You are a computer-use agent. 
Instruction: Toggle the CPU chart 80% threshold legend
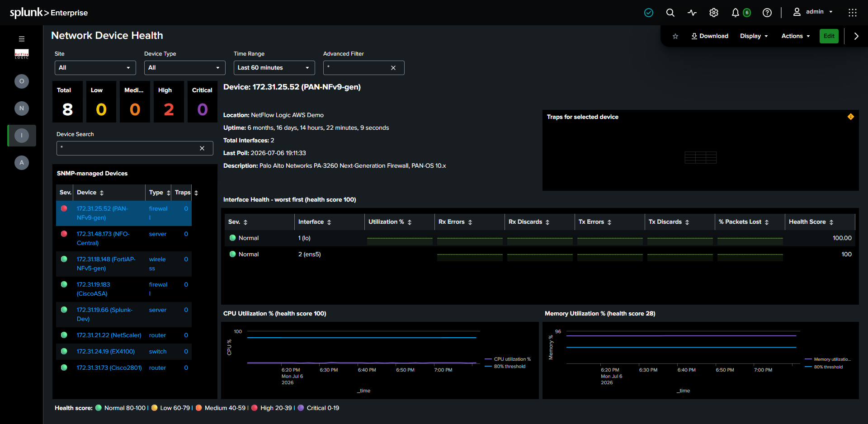tap(505, 366)
